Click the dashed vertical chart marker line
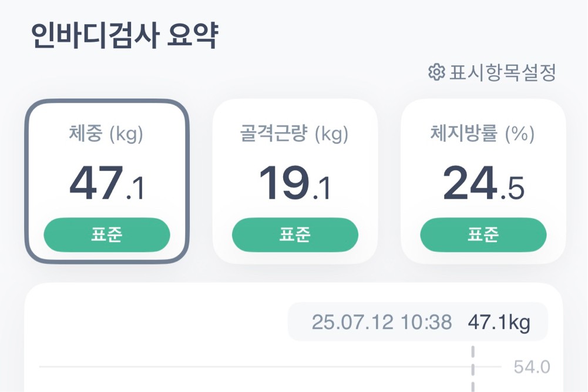 click(x=472, y=370)
